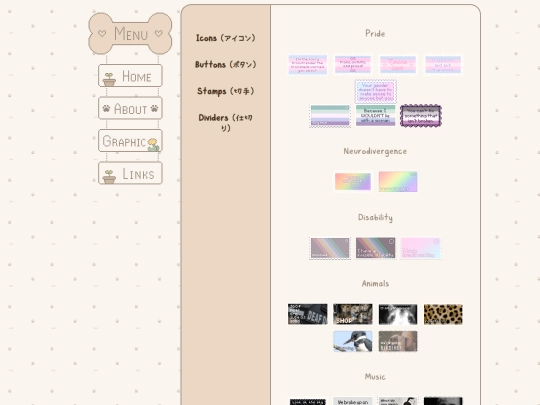Viewport: 540px width, 405px height.
Task: Select the 'invisible disability' stamp
Action: (375, 248)
